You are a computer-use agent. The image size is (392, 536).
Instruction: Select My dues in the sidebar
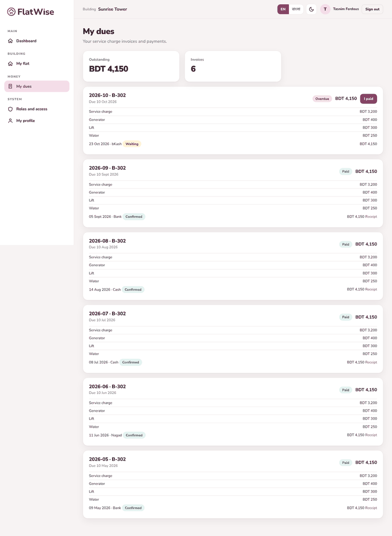37,86
